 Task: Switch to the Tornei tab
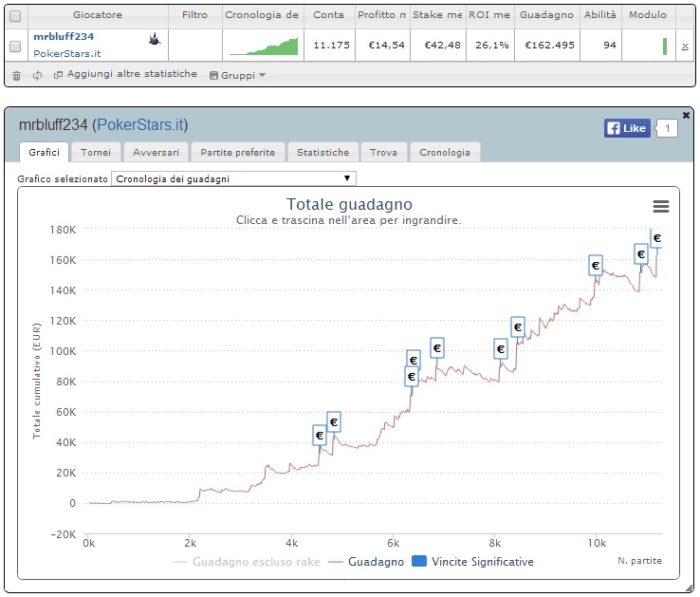[x=96, y=153]
